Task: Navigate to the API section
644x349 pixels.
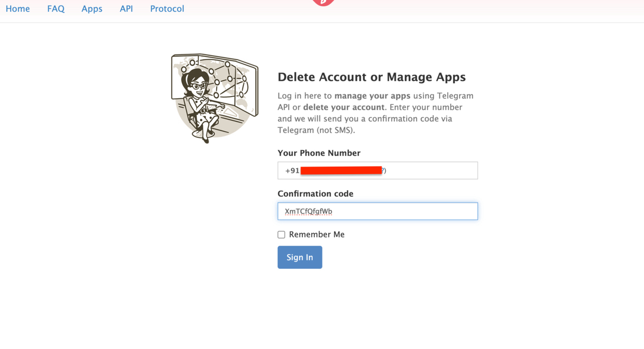Action: click(x=126, y=9)
